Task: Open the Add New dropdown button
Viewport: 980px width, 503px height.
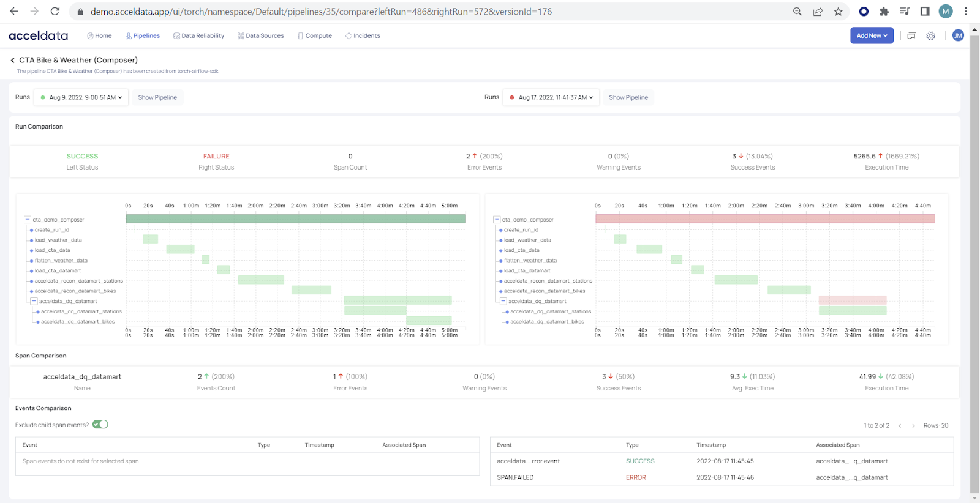Action: (x=872, y=35)
